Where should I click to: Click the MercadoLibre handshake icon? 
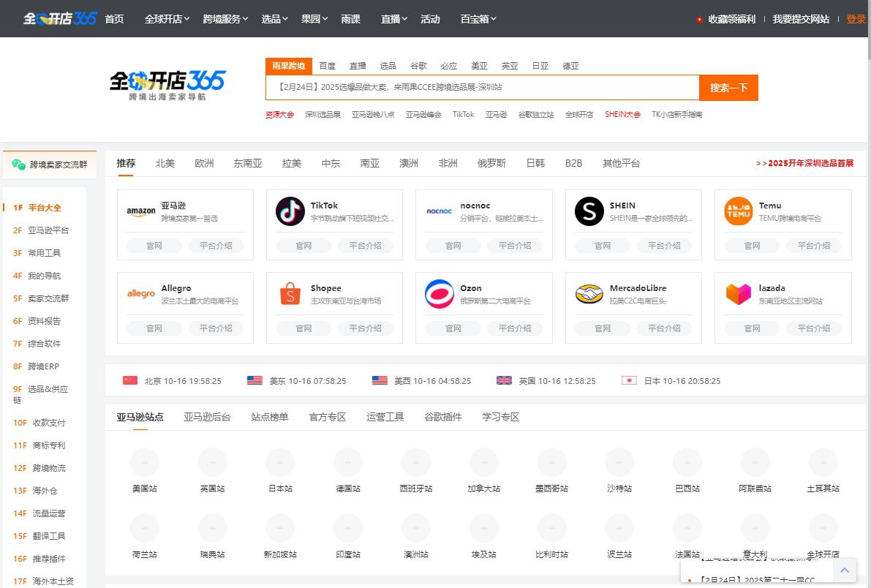pos(589,294)
